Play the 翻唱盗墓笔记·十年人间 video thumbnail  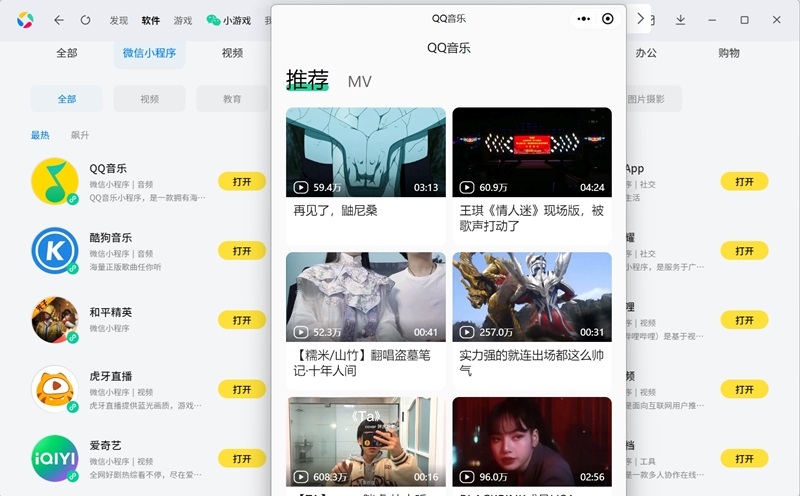coord(366,297)
